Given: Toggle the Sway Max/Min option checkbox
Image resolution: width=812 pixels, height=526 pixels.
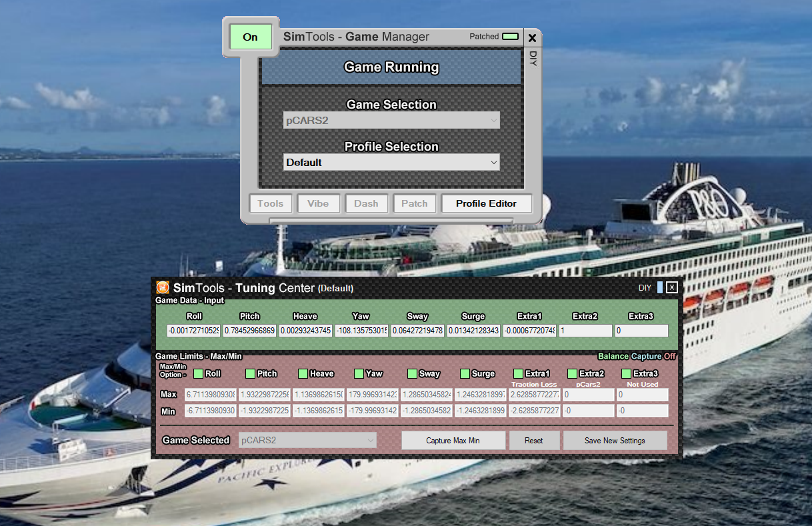Looking at the screenshot, I should click(412, 373).
